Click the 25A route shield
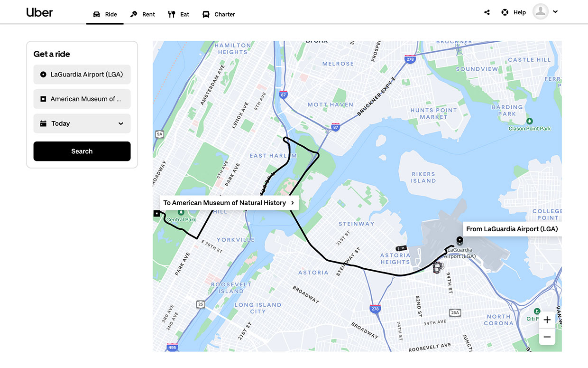 click(x=455, y=312)
